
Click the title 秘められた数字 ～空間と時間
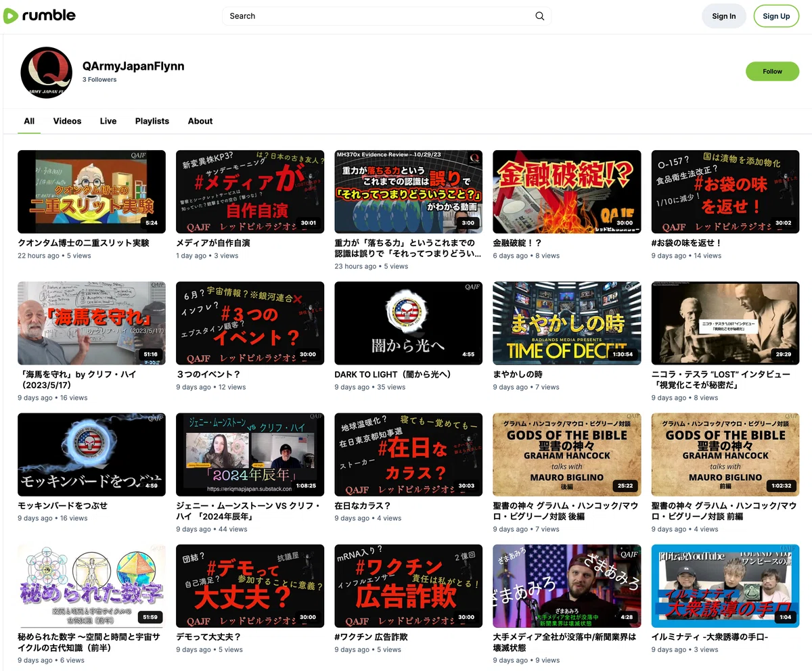(x=89, y=642)
